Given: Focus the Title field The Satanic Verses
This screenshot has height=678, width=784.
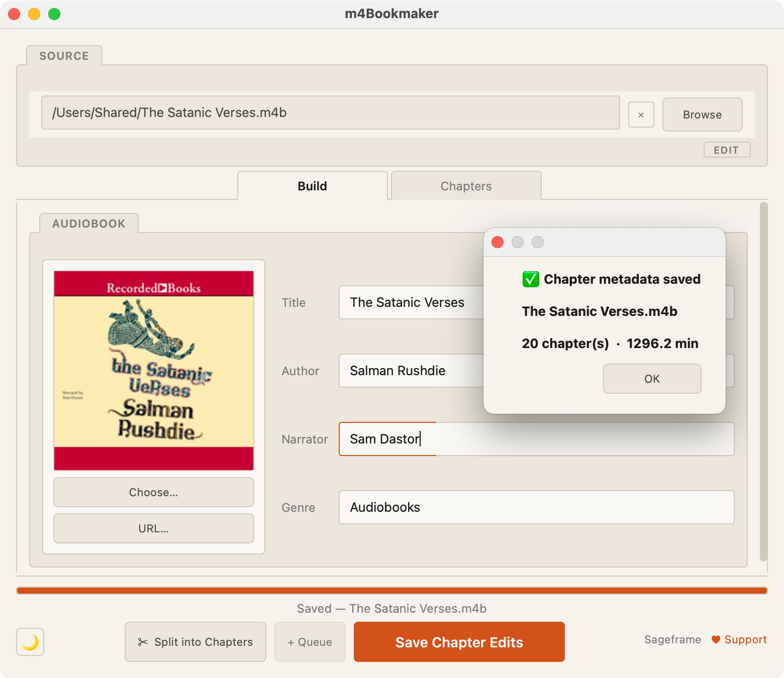Looking at the screenshot, I should click(411, 302).
